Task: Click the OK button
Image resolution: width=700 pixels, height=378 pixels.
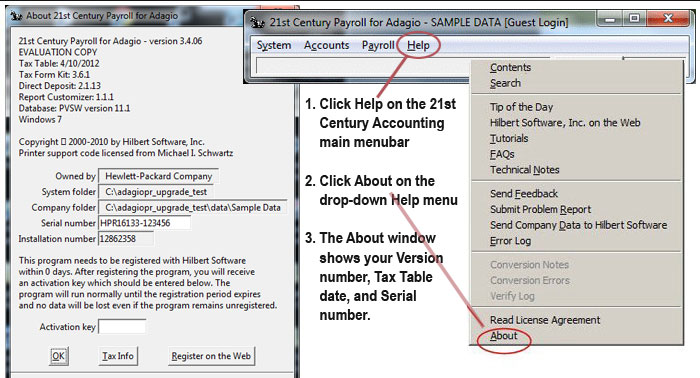Action: click(x=58, y=356)
